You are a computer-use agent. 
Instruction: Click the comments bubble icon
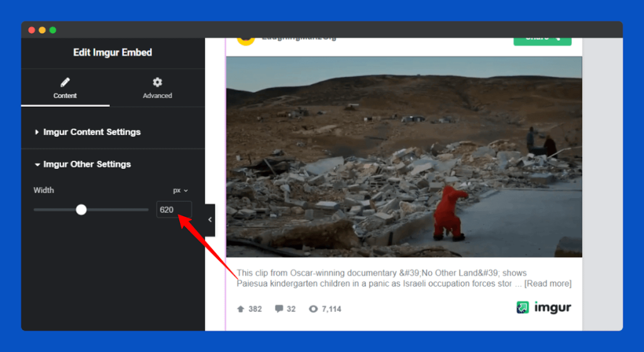coord(279,309)
